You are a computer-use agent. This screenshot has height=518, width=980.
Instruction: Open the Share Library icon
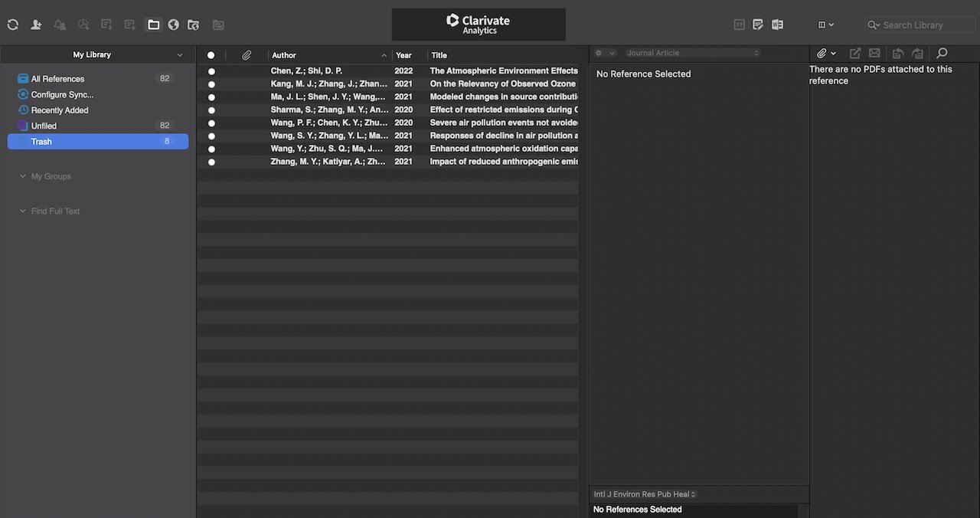click(36, 25)
